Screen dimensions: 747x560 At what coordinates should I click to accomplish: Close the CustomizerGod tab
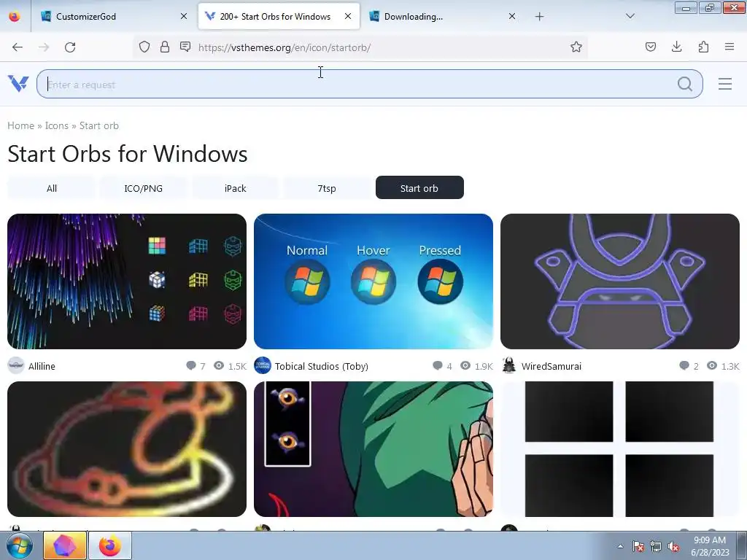[x=184, y=16]
